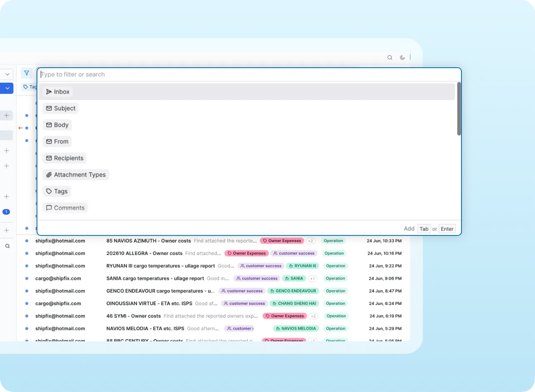Expand the blue dropdown button in the sidebar
The image size is (535, 392).
[6, 88]
